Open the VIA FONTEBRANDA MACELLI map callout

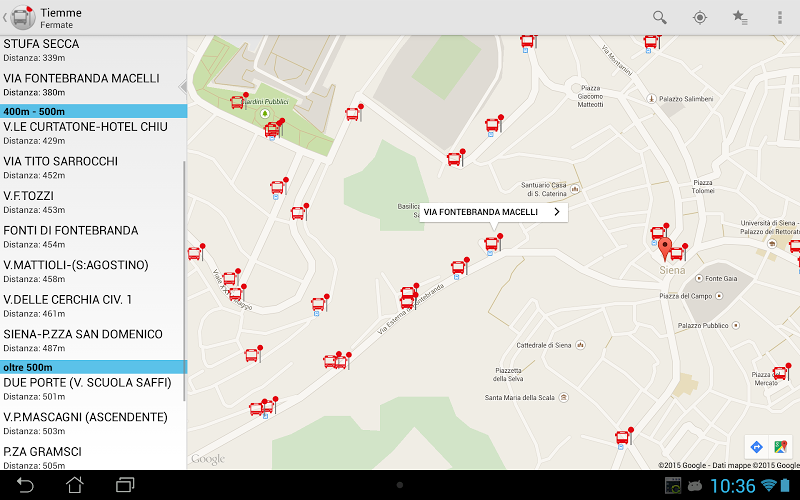(x=493, y=212)
